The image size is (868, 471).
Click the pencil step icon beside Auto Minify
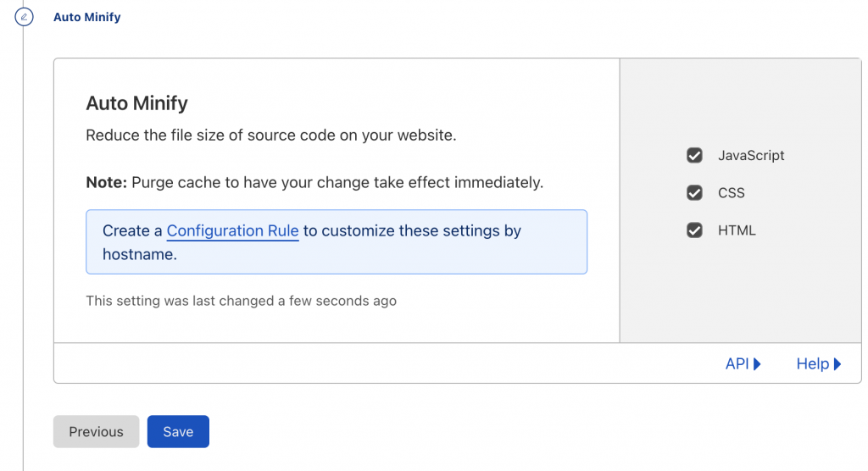pos(24,17)
